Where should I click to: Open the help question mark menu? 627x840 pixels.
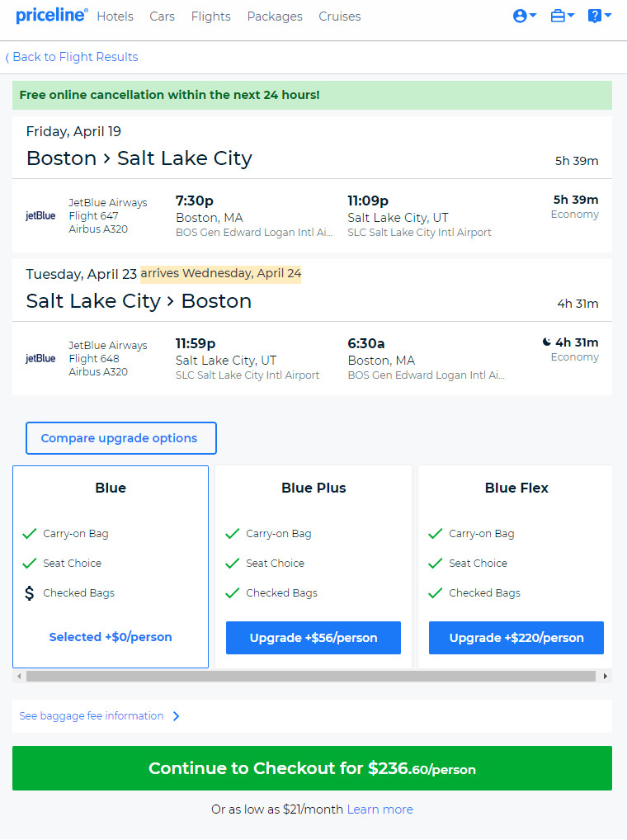(599, 16)
